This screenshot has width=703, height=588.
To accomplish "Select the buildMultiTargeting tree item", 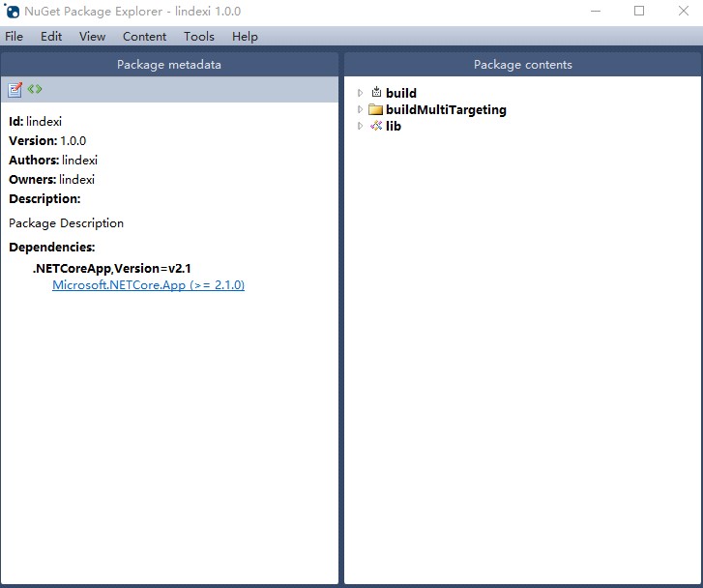I will coord(446,109).
